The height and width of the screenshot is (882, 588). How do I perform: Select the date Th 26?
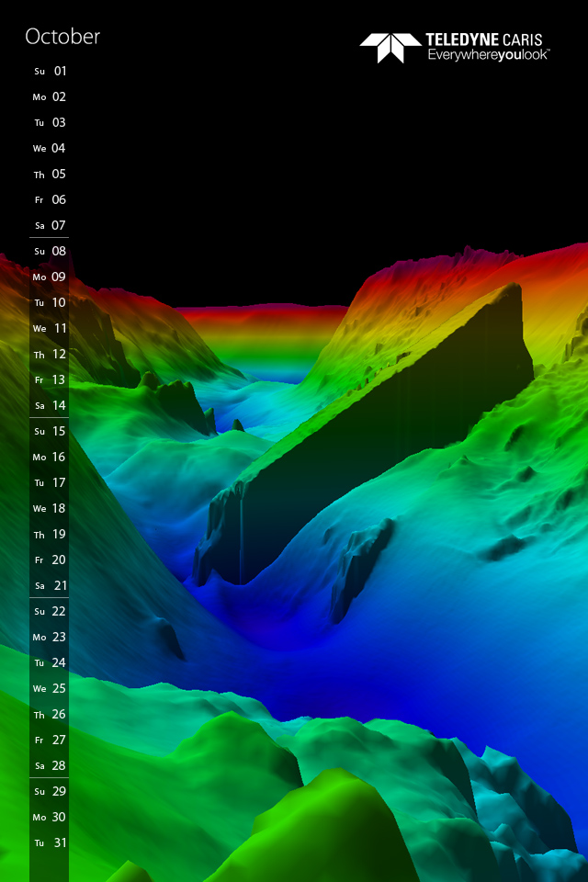point(51,715)
